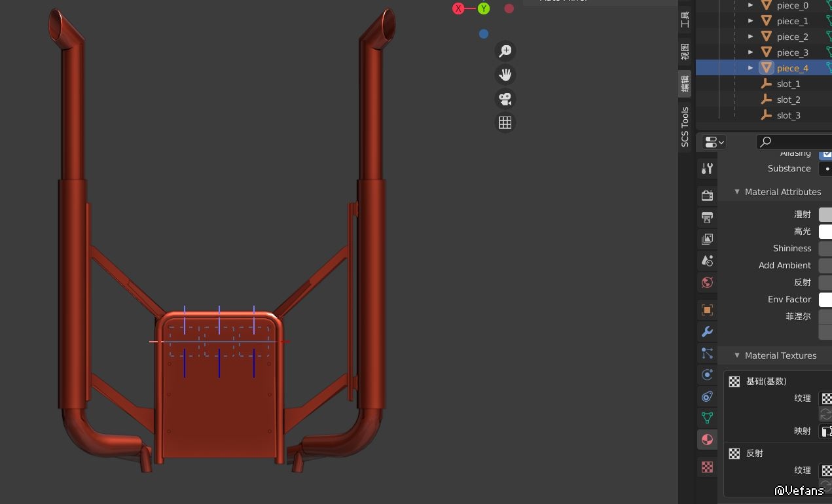Open the 工具 sidebar tab
Screen dimensions: 832x504
tap(685, 20)
